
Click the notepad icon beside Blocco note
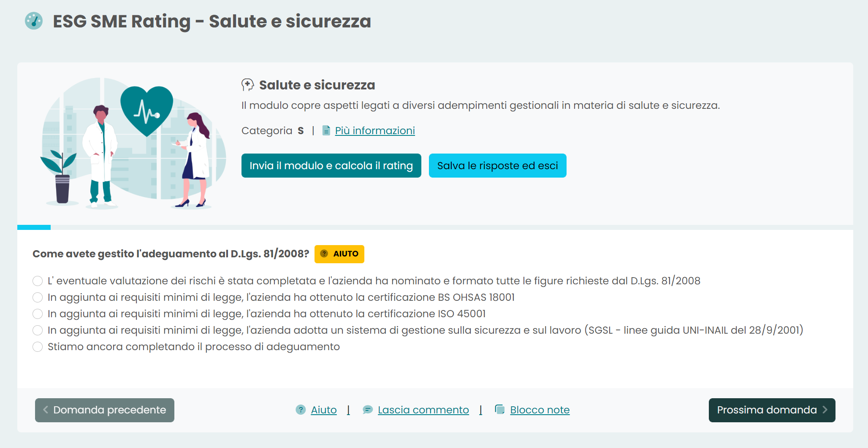500,410
